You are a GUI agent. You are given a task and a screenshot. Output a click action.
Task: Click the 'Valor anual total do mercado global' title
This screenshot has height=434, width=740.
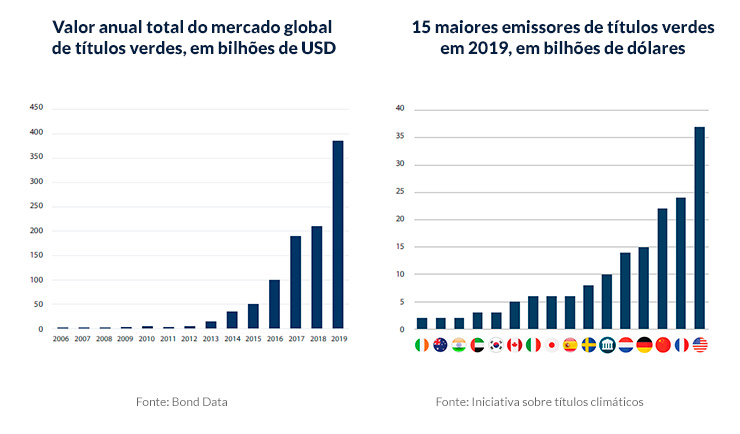(192, 27)
